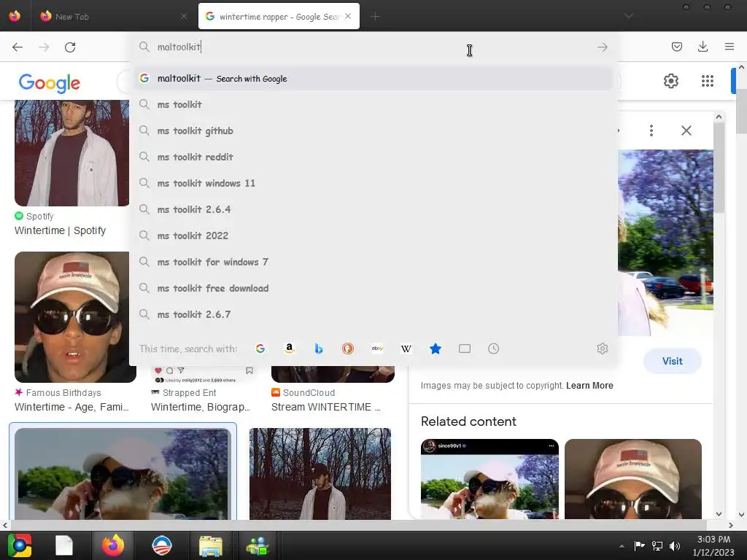The image size is (747, 560).
Task: Open the volume speaker tray icon
Action: pyautogui.click(x=675, y=546)
